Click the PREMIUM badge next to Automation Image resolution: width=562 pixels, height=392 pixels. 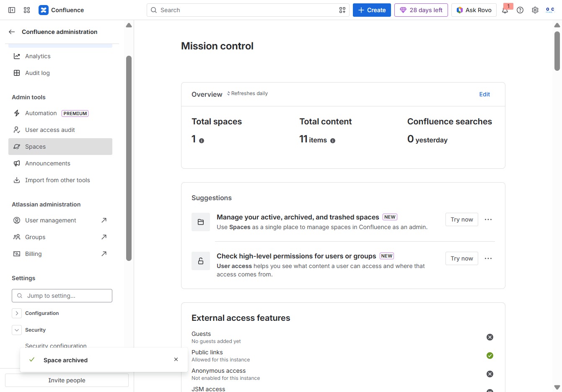pos(75,113)
